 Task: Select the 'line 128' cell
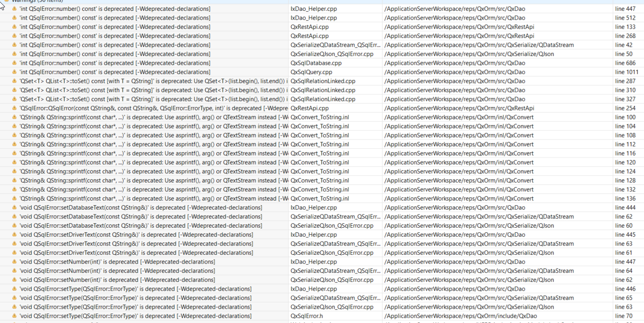point(625,181)
